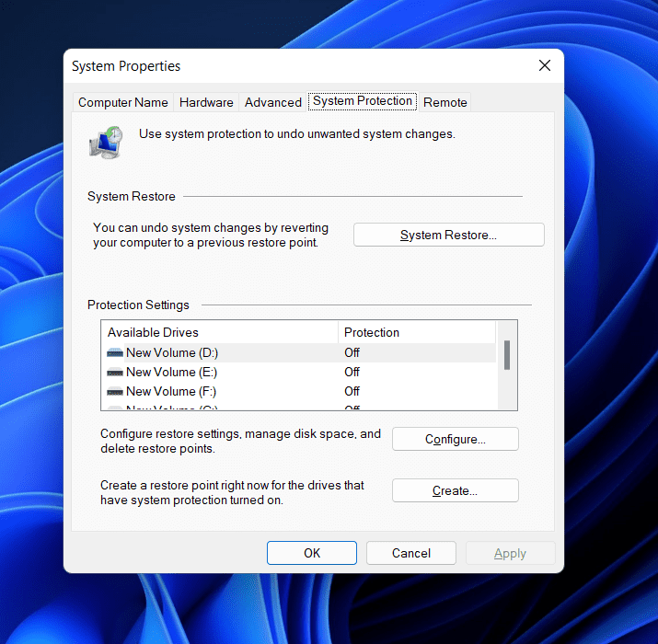Image resolution: width=658 pixels, height=644 pixels.
Task: Click the Apply button
Action: [510, 553]
